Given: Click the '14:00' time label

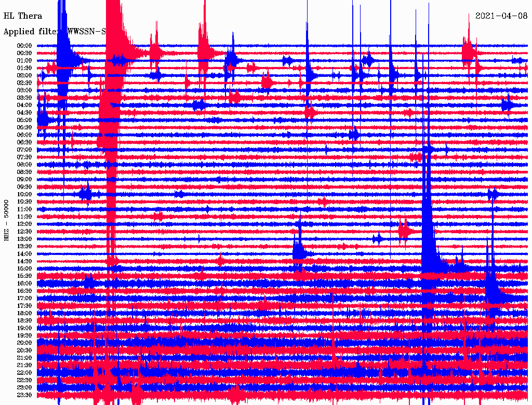Looking at the screenshot, I should (24, 254).
